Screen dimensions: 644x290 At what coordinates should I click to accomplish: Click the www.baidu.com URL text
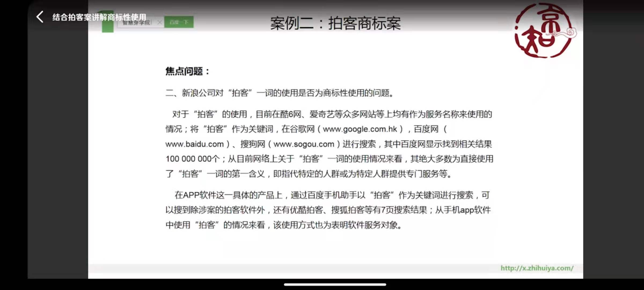[195, 144]
